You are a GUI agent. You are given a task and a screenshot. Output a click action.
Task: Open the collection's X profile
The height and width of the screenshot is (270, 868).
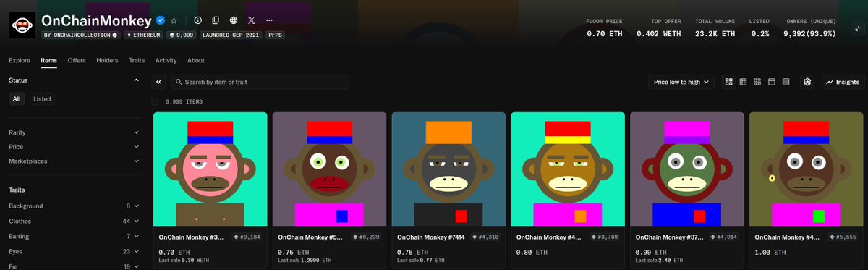tap(251, 20)
